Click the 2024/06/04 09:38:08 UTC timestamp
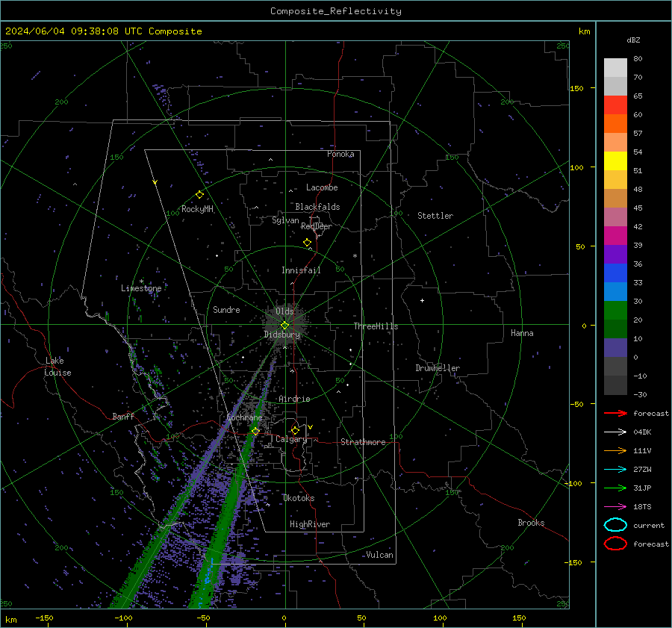 [x=73, y=31]
